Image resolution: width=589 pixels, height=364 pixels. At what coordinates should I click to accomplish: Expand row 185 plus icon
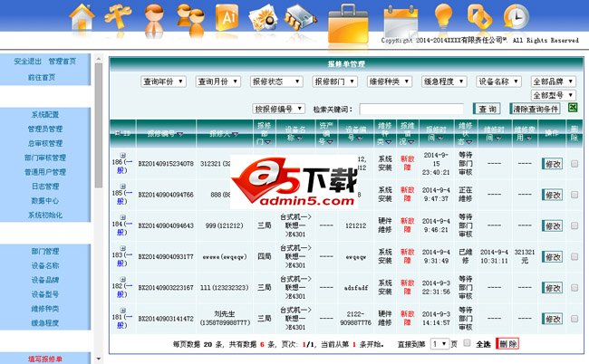click(123, 187)
